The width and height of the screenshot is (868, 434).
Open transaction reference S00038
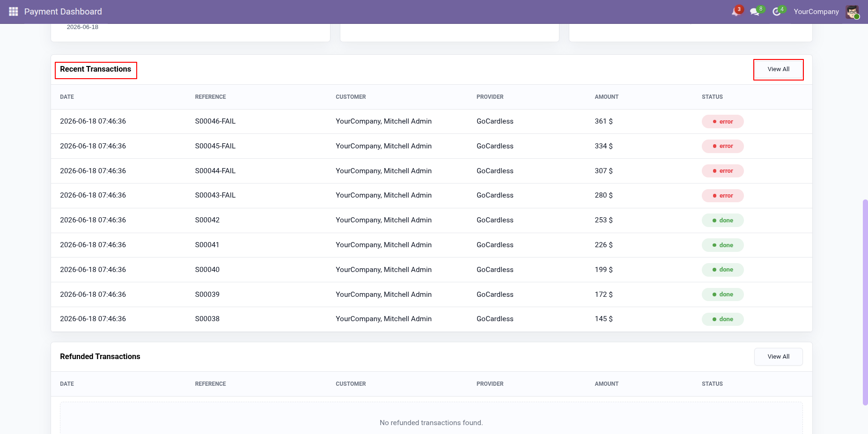pyautogui.click(x=207, y=319)
